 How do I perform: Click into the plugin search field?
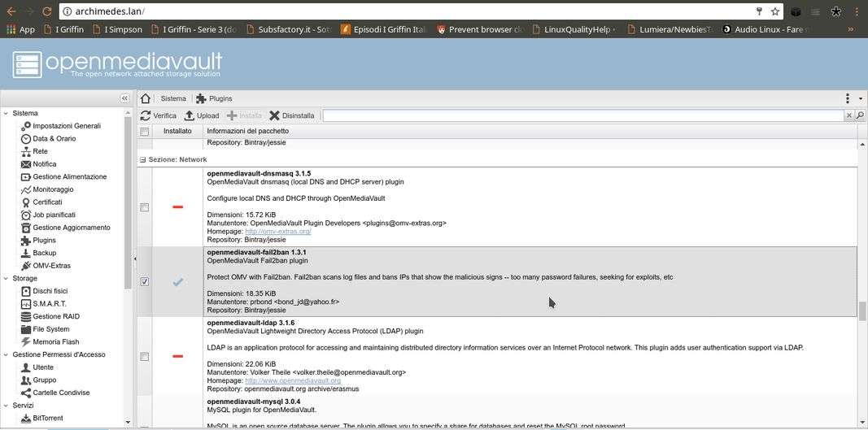[583, 115]
